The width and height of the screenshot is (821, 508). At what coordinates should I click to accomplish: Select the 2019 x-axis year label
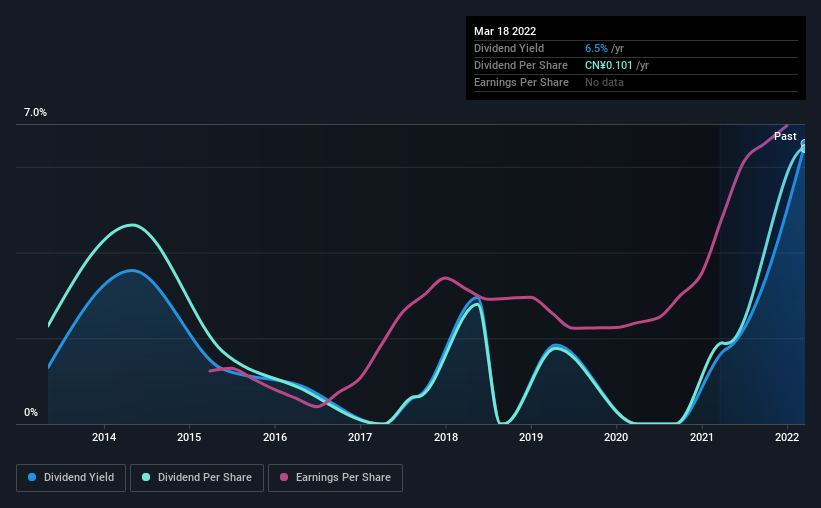(531, 437)
